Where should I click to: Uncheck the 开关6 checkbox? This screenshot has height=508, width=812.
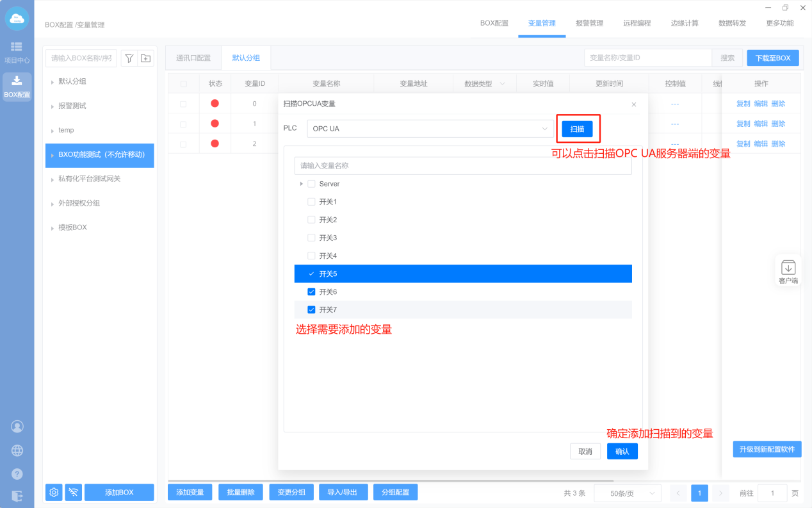click(311, 291)
